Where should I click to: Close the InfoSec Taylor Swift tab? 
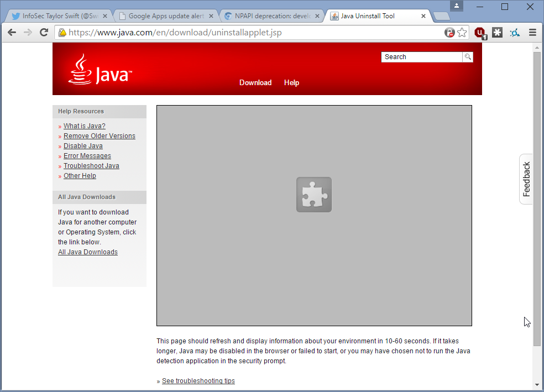(x=105, y=16)
